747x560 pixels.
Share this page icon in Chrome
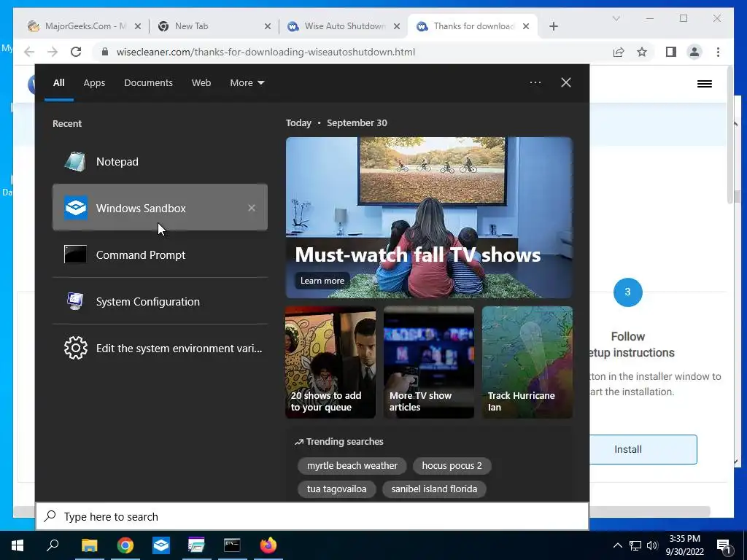pos(619,52)
